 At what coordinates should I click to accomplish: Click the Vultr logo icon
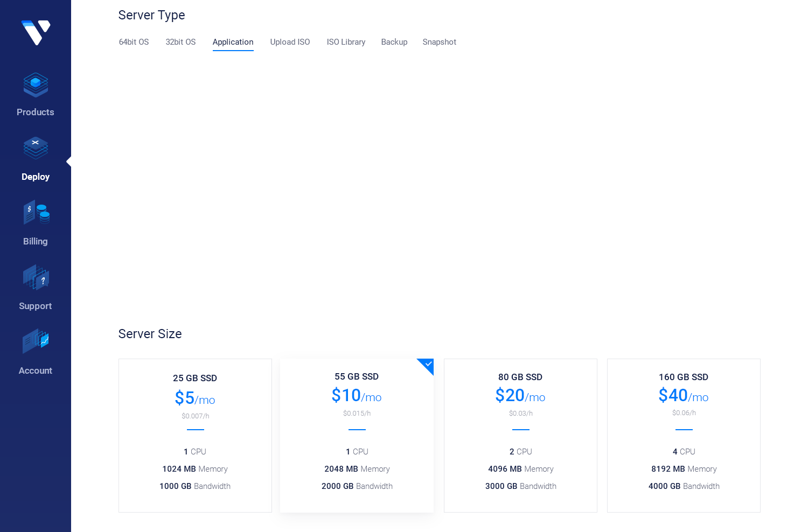point(36,33)
